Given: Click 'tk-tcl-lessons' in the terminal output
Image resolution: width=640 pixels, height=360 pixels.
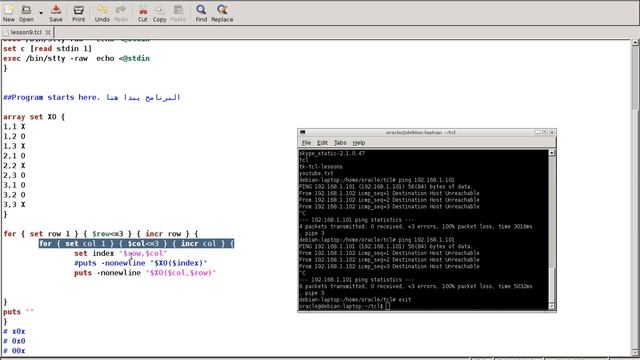Looking at the screenshot, I should coord(321,167).
